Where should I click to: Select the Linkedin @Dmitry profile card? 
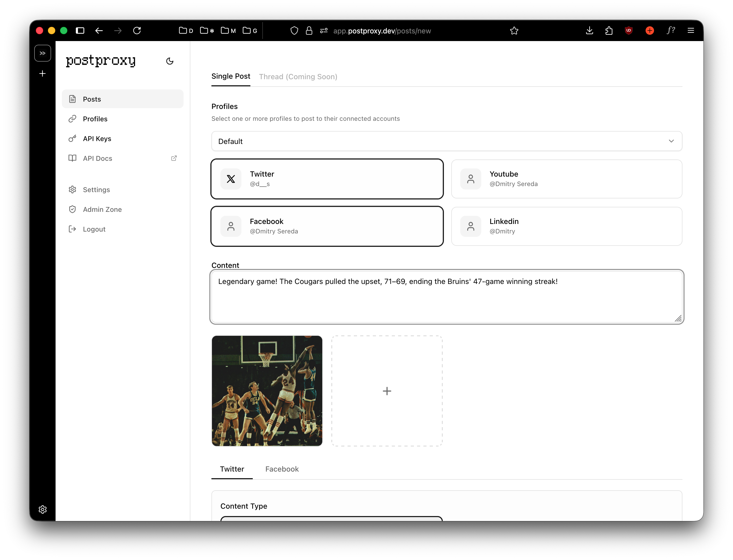coord(566,226)
